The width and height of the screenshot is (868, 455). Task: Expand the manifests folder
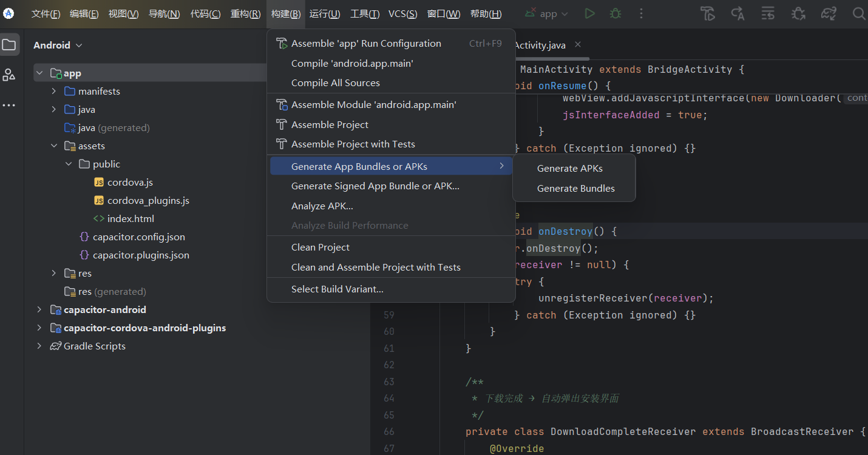54,91
